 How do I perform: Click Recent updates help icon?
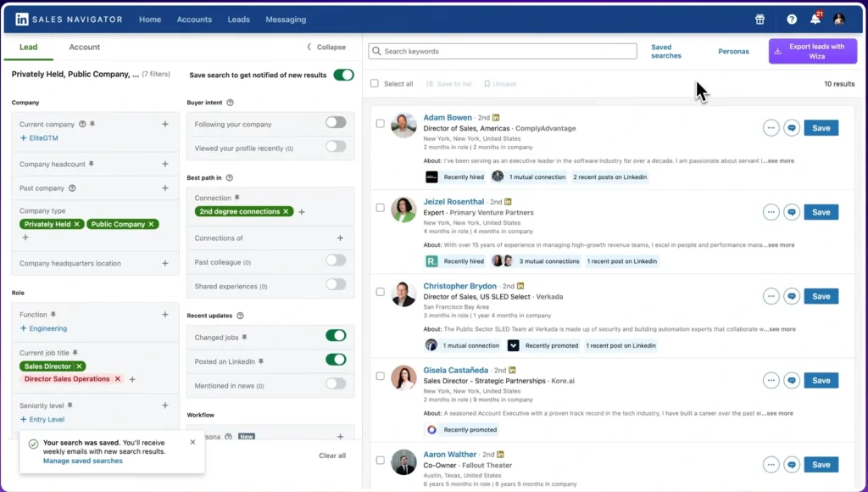[240, 316]
